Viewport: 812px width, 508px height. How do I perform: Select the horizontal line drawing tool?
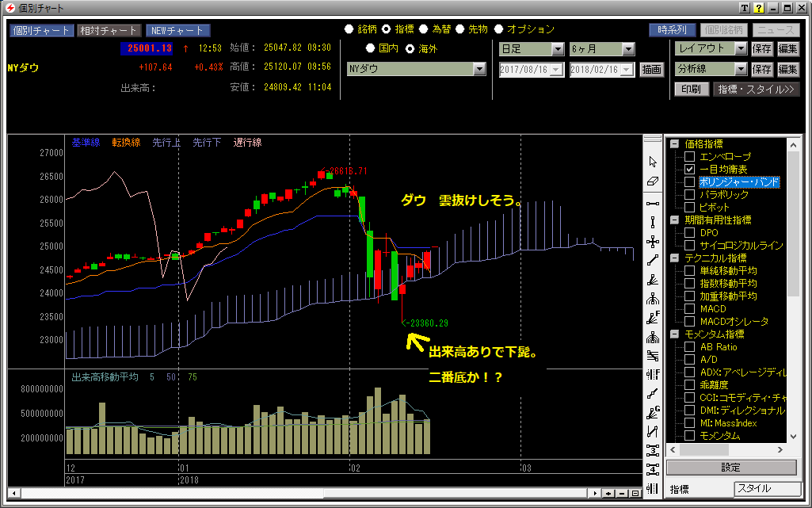(x=653, y=204)
